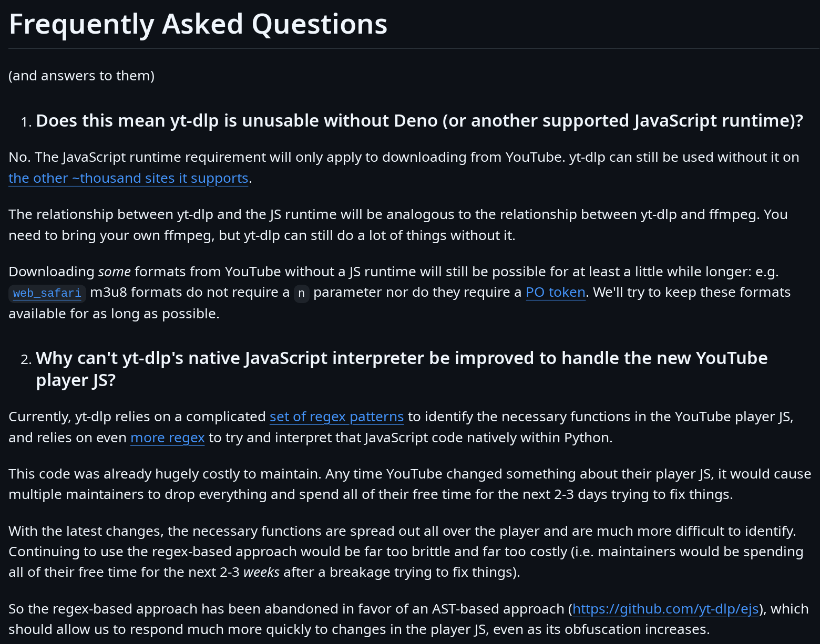Click the 'n' inline code parameter
This screenshot has height=644, width=820.
[x=301, y=293]
